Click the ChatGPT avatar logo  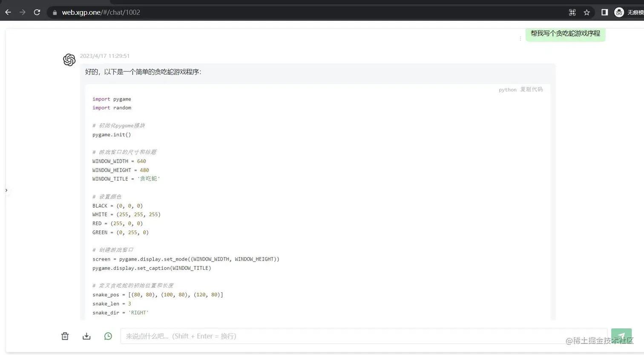[69, 60]
